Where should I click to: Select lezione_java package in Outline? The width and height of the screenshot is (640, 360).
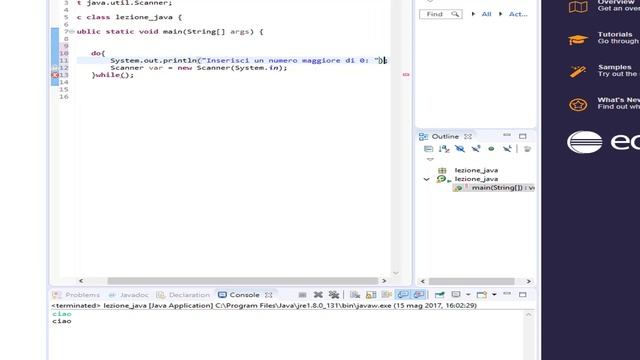pos(476,170)
